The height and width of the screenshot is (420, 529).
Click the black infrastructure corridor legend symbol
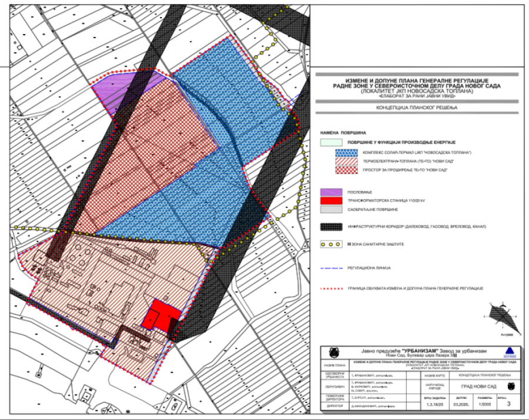[x=332, y=226]
